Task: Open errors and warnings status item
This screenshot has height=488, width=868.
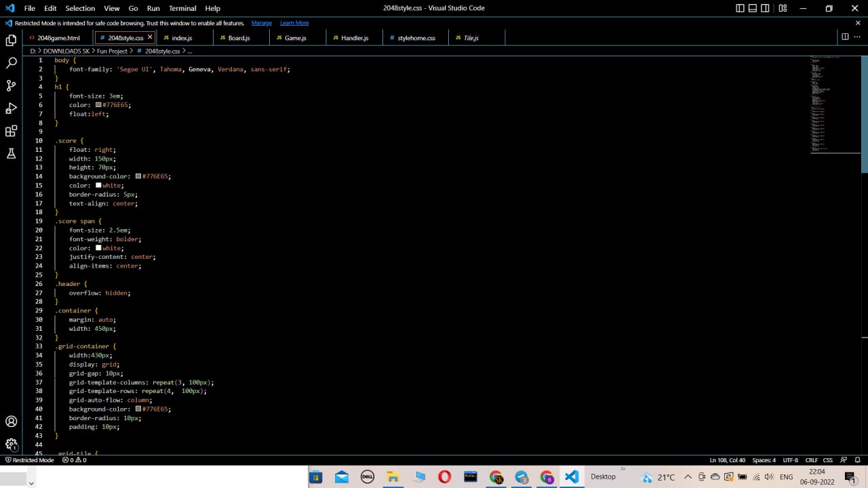Action: click(75, 460)
